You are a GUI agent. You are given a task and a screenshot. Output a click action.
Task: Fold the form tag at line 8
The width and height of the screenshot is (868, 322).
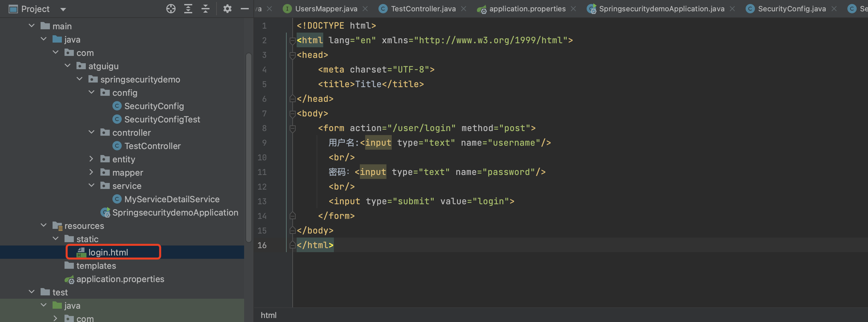click(x=292, y=128)
